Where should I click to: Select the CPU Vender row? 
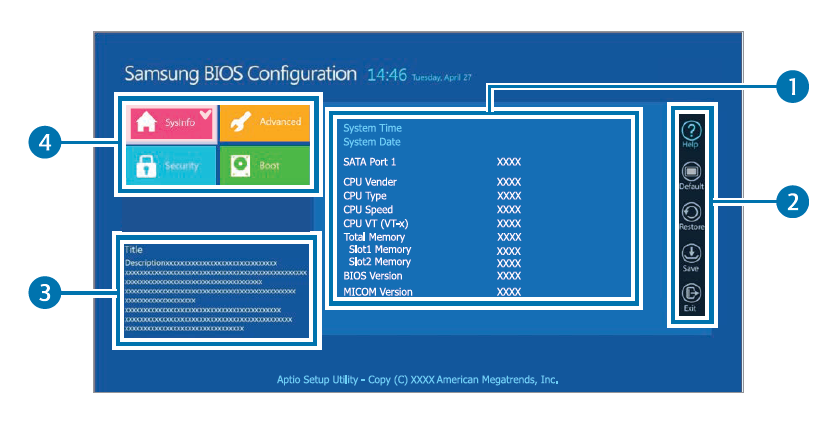coord(432,181)
